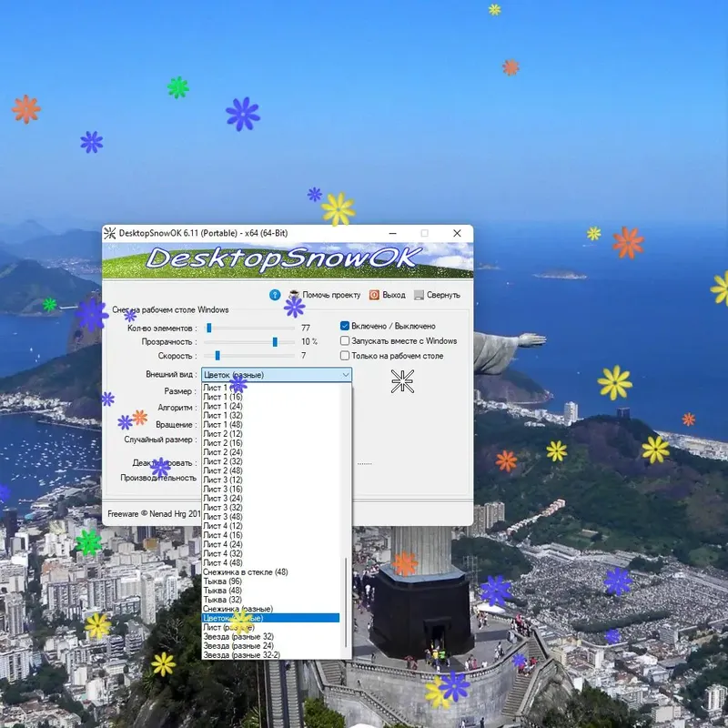
Task: Click the red power icon beside Выход
Action: [x=374, y=295]
